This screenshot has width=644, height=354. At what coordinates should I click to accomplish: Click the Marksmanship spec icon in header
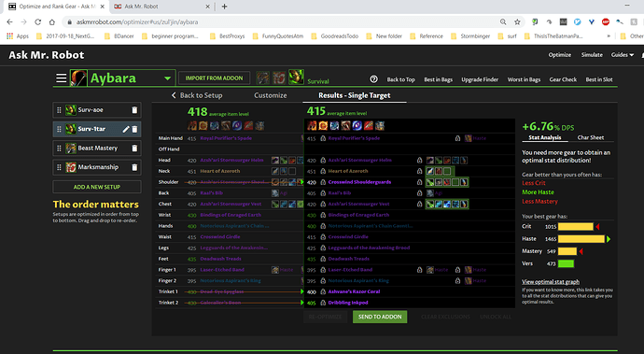pos(279,78)
